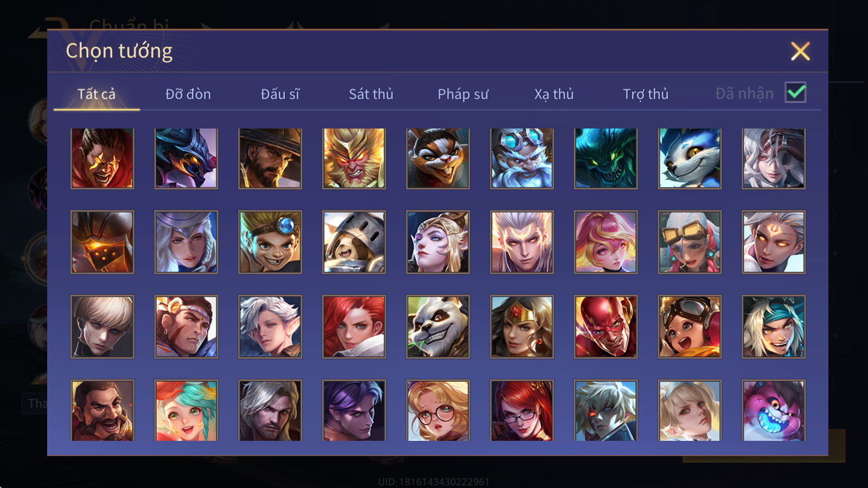Select the green shadow monster hero
The width and height of the screenshot is (868, 488).
point(605,158)
